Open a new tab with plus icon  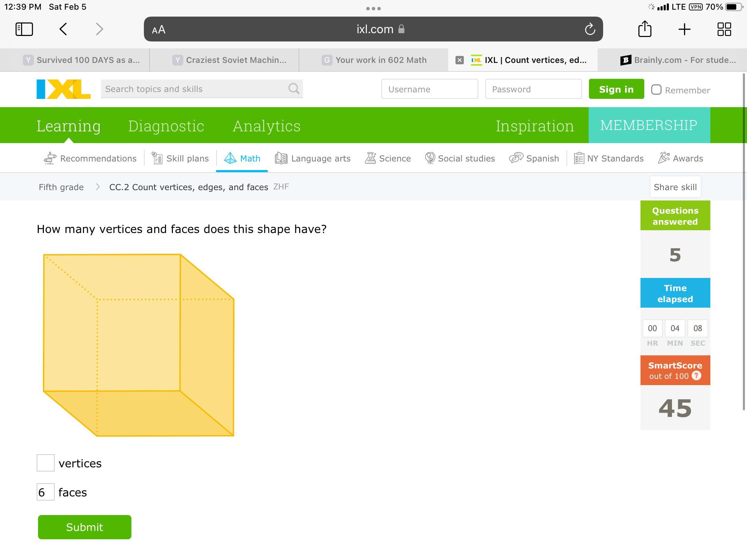click(x=684, y=29)
